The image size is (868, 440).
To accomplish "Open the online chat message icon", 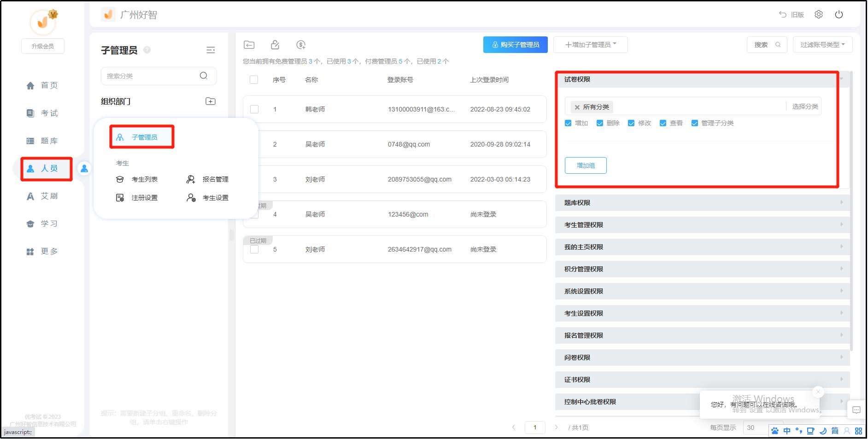I will click(856, 410).
